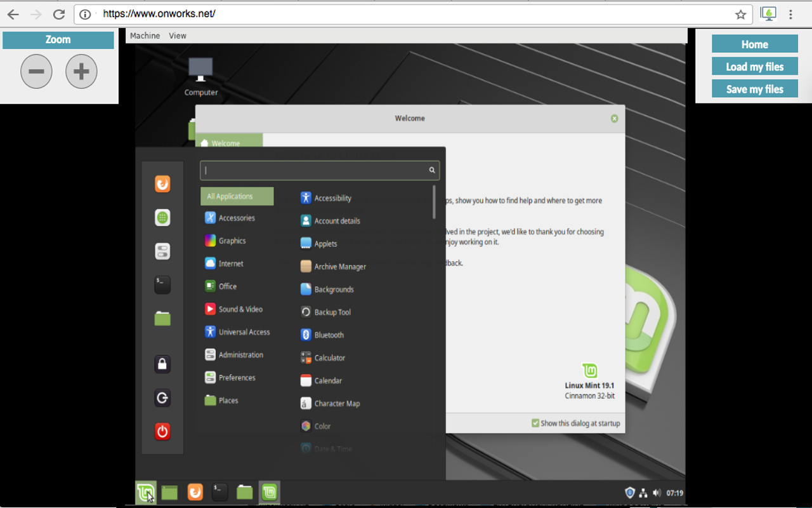
Task: Launch Firefox from the bottom panel
Action: (x=195, y=492)
